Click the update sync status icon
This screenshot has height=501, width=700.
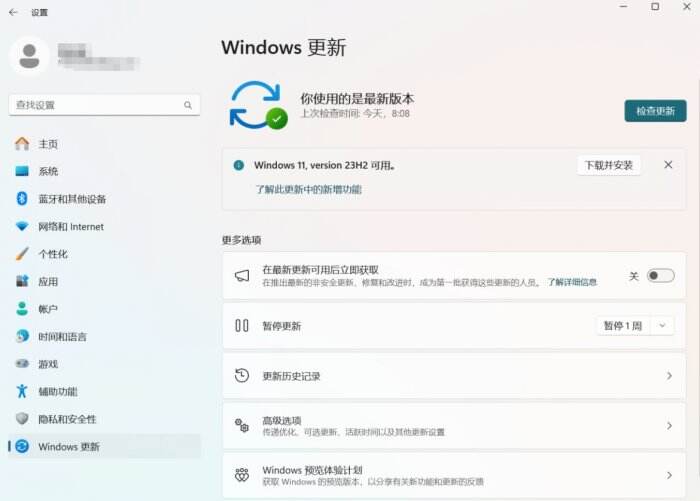click(x=258, y=105)
